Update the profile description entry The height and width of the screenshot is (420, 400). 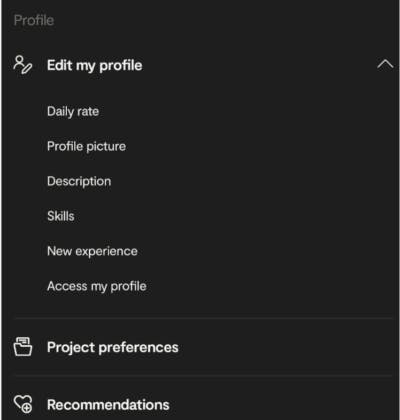[x=79, y=181]
